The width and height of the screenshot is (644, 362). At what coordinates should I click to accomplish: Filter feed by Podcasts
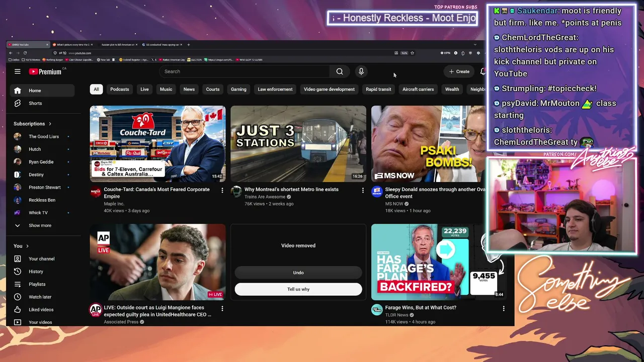coord(120,89)
